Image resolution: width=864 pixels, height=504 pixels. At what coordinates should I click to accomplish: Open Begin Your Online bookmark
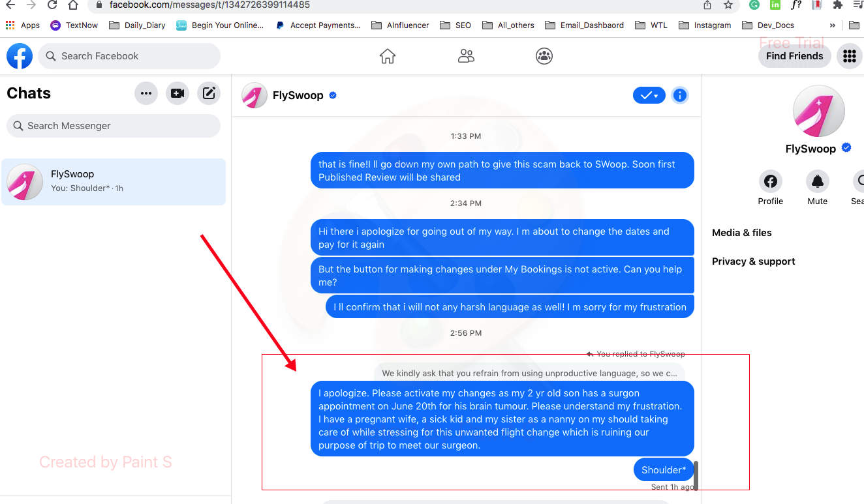220,25
